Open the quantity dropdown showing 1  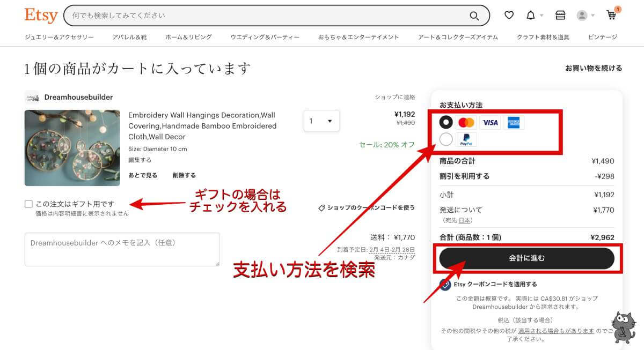(x=321, y=121)
